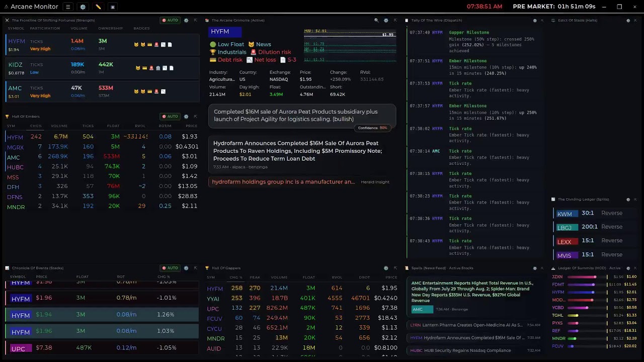Click LBGJ 200:1 reverse split entry
The width and height of the screenshot is (644, 362).
pyautogui.click(x=596, y=227)
